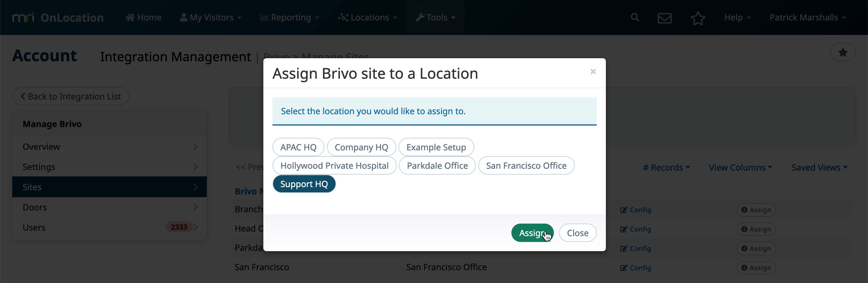
Task: Open Settings in Manage Brivo sidebar
Action: click(x=109, y=167)
